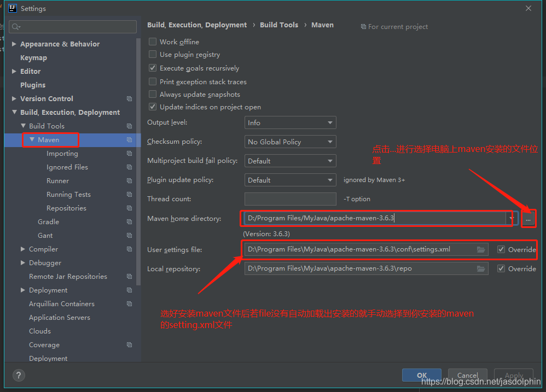Click the For current project indicator icon
The height and width of the screenshot is (392, 546).
click(x=363, y=27)
